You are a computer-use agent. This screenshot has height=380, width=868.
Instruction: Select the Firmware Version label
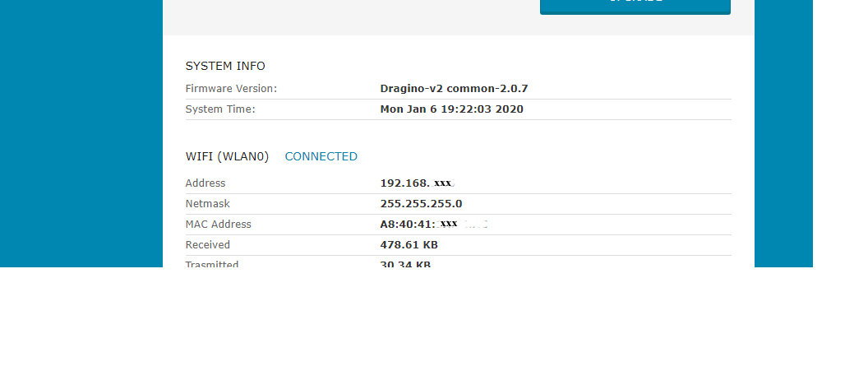click(x=231, y=88)
